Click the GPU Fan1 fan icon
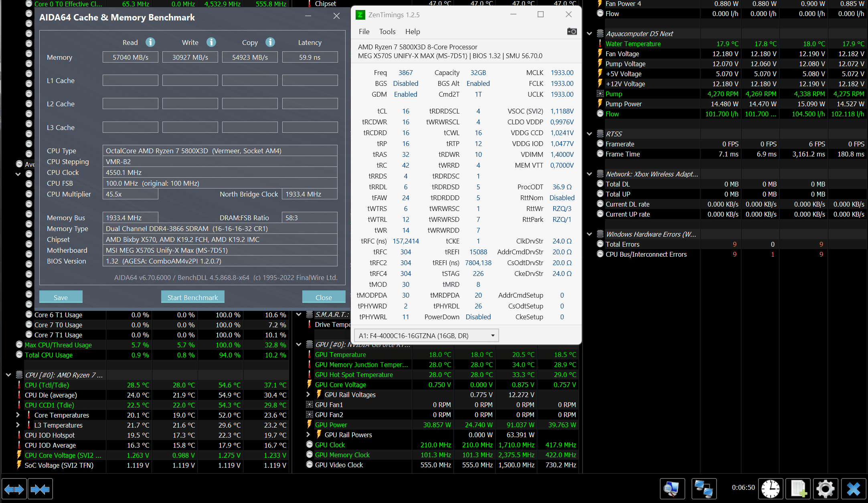 pyautogui.click(x=310, y=405)
